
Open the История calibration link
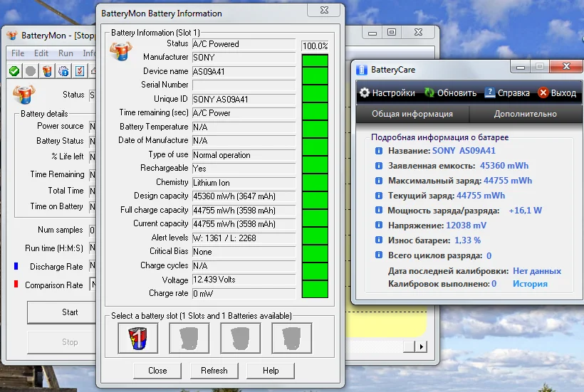[530, 284]
